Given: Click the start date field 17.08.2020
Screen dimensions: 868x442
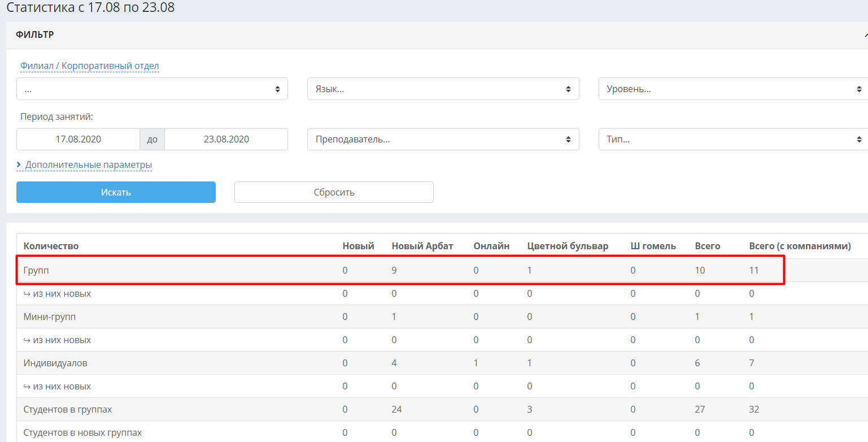Looking at the screenshot, I should click(x=78, y=139).
